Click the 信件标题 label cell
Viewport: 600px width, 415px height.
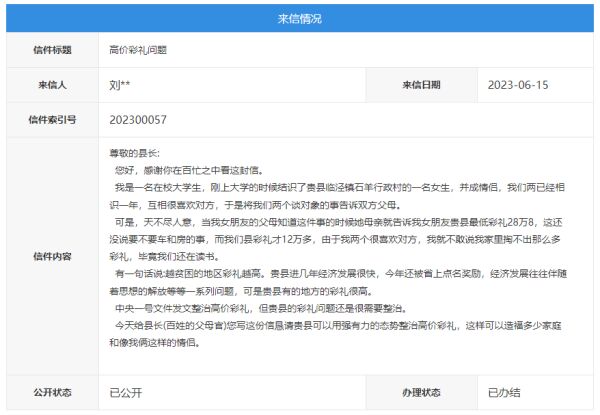(50, 49)
